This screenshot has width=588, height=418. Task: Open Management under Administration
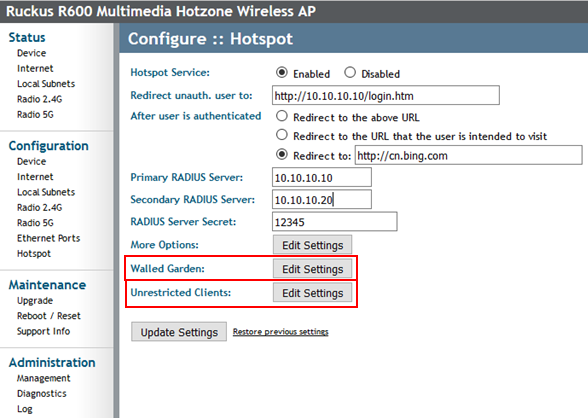click(44, 378)
